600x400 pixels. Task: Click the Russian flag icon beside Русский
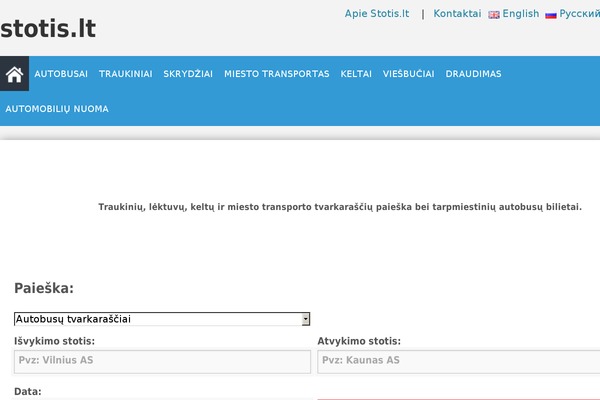pyautogui.click(x=551, y=15)
